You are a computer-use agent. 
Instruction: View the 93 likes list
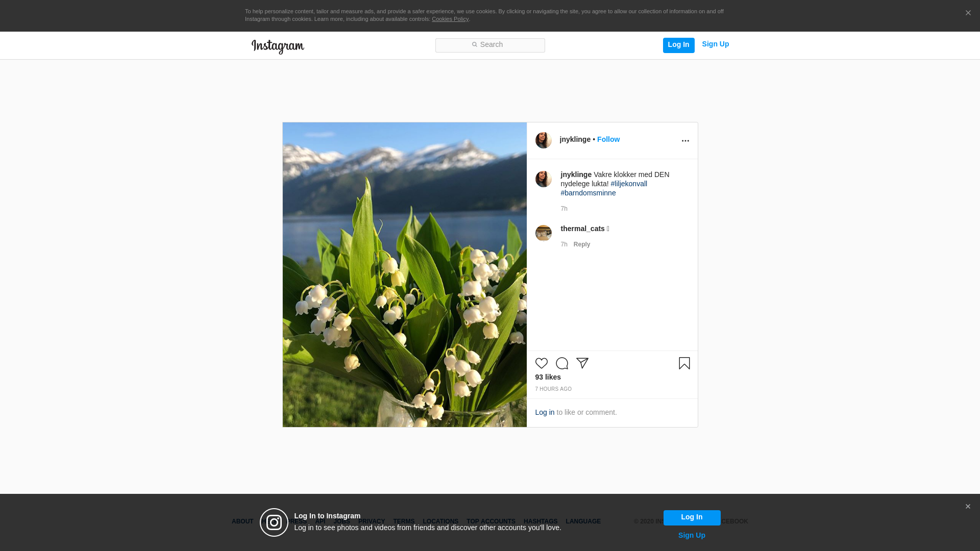548,377
